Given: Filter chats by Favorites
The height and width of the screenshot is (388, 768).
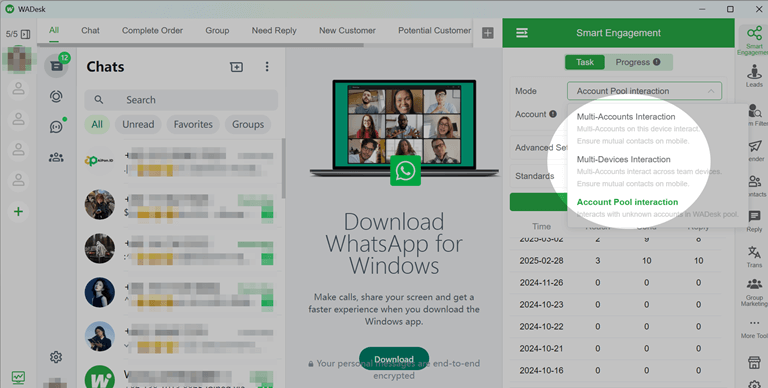Looking at the screenshot, I should tap(193, 124).
